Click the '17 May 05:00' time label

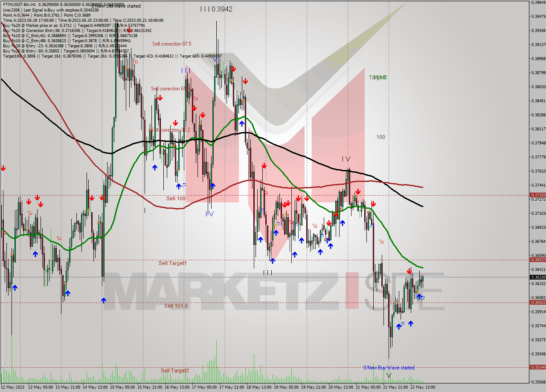coord(204,387)
